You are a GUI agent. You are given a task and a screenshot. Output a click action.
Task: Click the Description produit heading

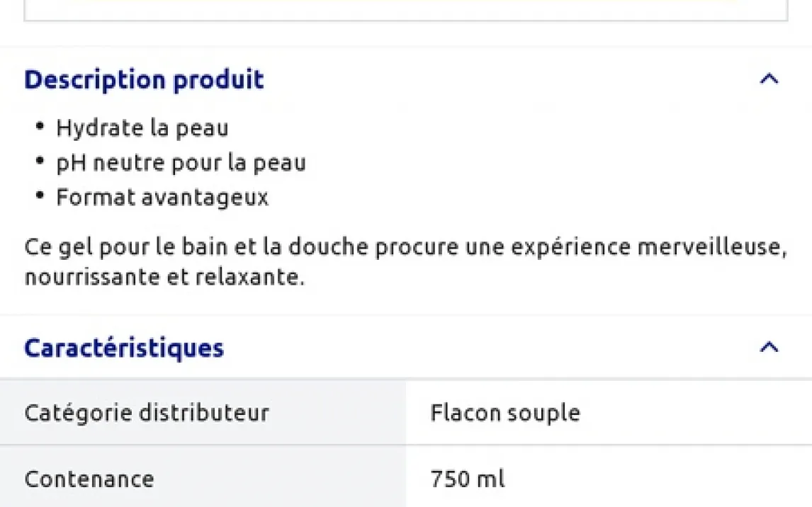(x=144, y=80)
